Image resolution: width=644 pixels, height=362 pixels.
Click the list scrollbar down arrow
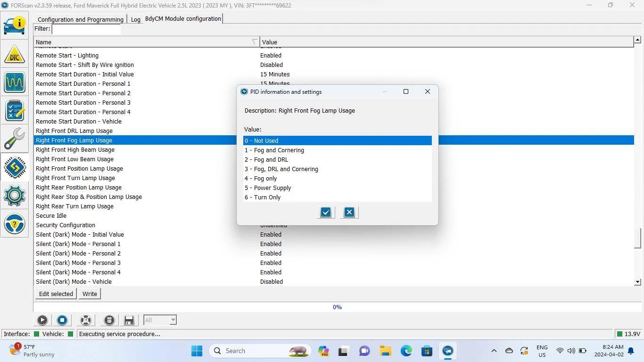point(638,282)
